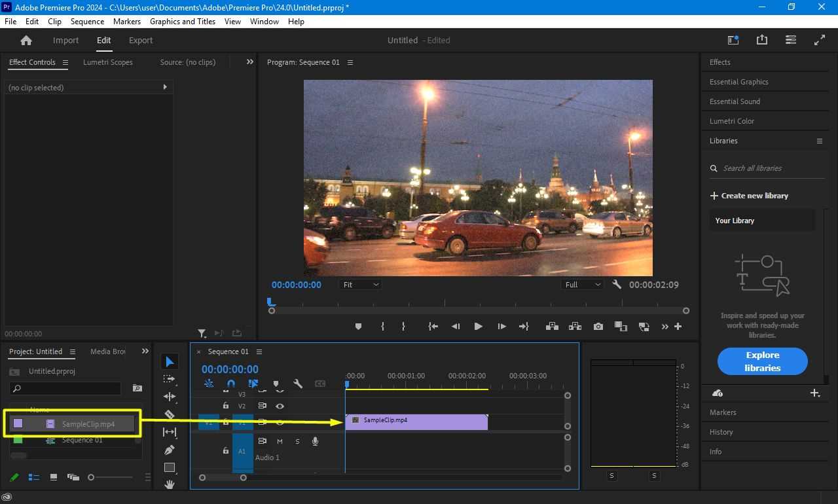This screenshot has width=838, height=504.
Task: Click the Explore libraries button
Action: (x=763, y=361)
